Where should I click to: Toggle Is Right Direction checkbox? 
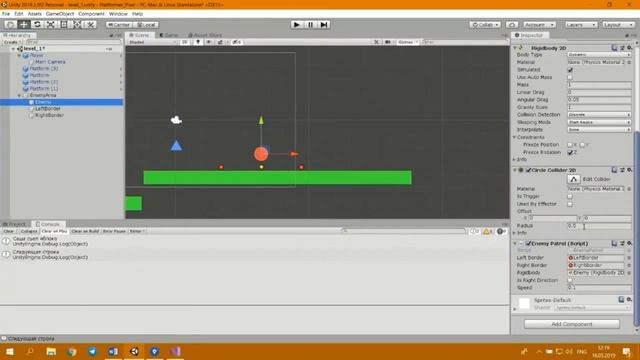570,280
